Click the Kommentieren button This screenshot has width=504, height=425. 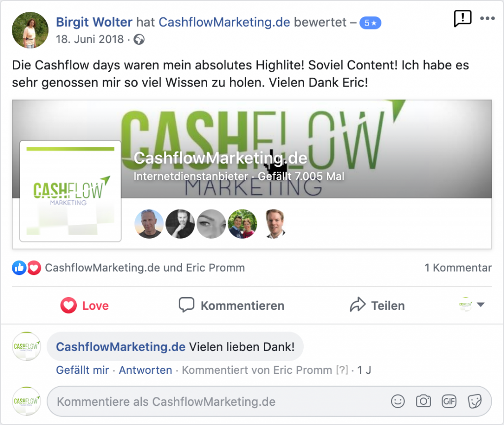point(231,305)
